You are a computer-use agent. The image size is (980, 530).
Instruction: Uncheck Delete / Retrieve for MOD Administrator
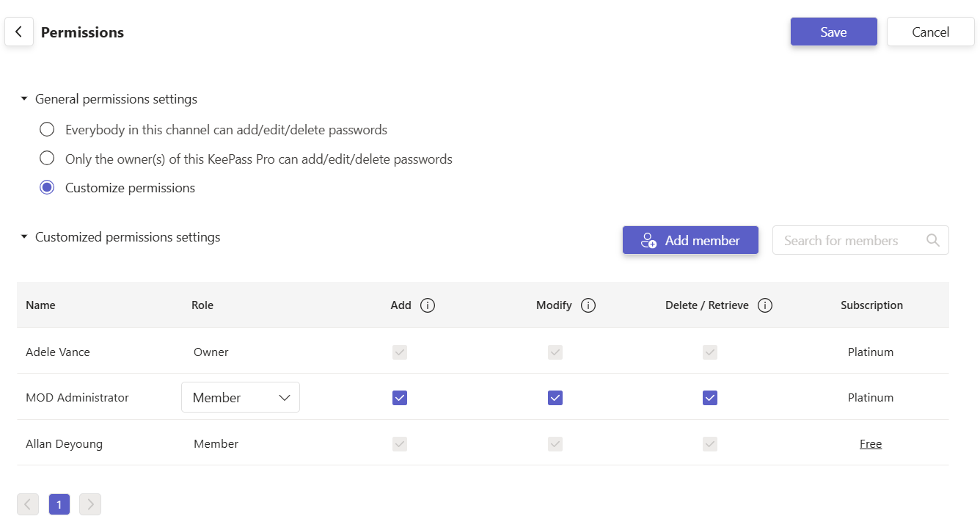[x=709, y=398]
